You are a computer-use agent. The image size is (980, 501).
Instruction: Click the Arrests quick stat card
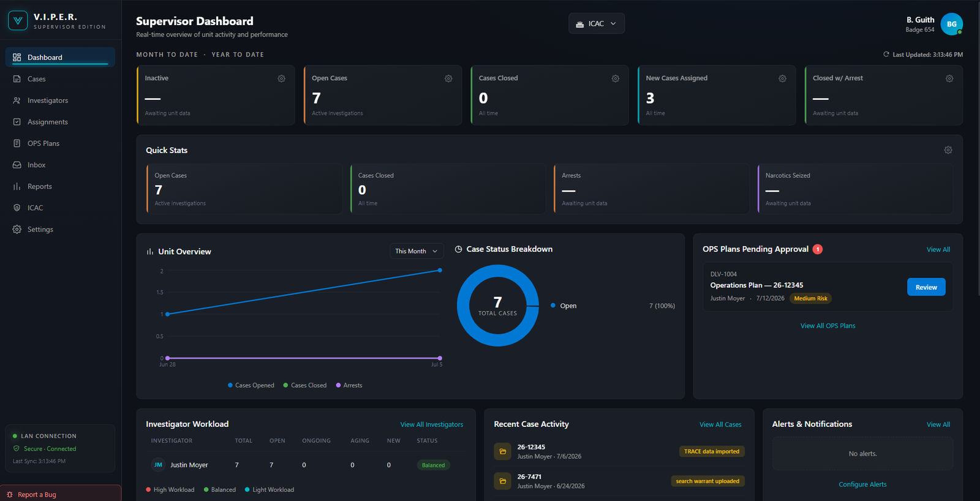(652, 189)
